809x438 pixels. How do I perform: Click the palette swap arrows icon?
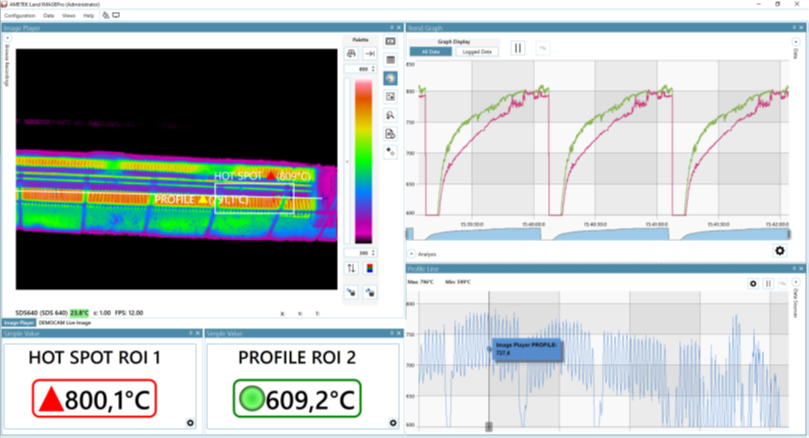click(351, 268)
